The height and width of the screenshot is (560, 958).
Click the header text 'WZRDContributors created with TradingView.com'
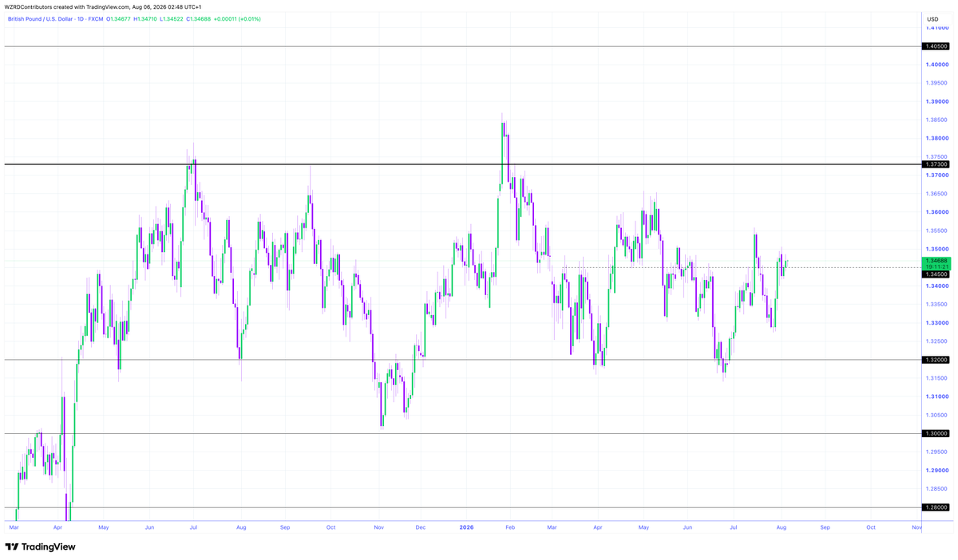[65, 7]
